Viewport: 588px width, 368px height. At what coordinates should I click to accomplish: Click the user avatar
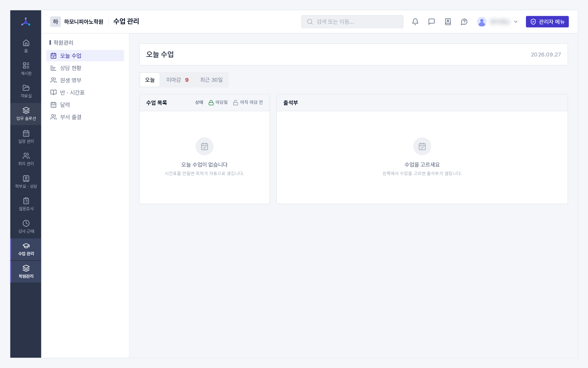point(482,22)
